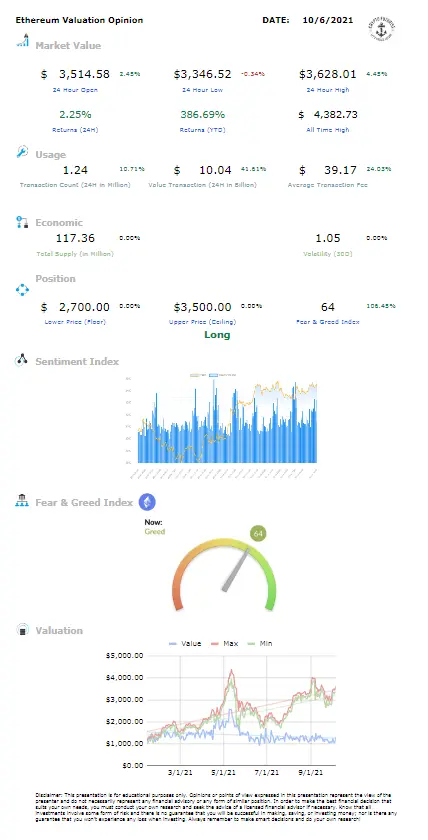Click the Value Transaction (24H in Billion) label
This screenshot has width=428, height=840.
pos(202,185)
